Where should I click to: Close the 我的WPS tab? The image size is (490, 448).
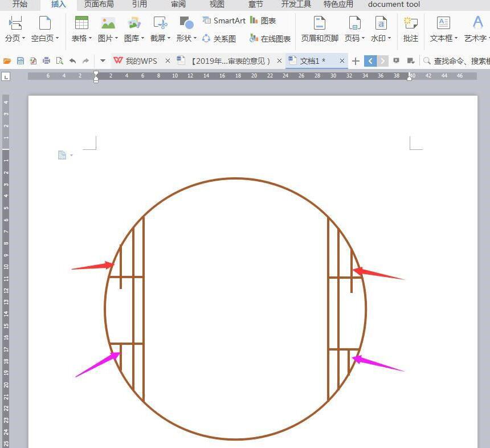click(x=168, y=60)
